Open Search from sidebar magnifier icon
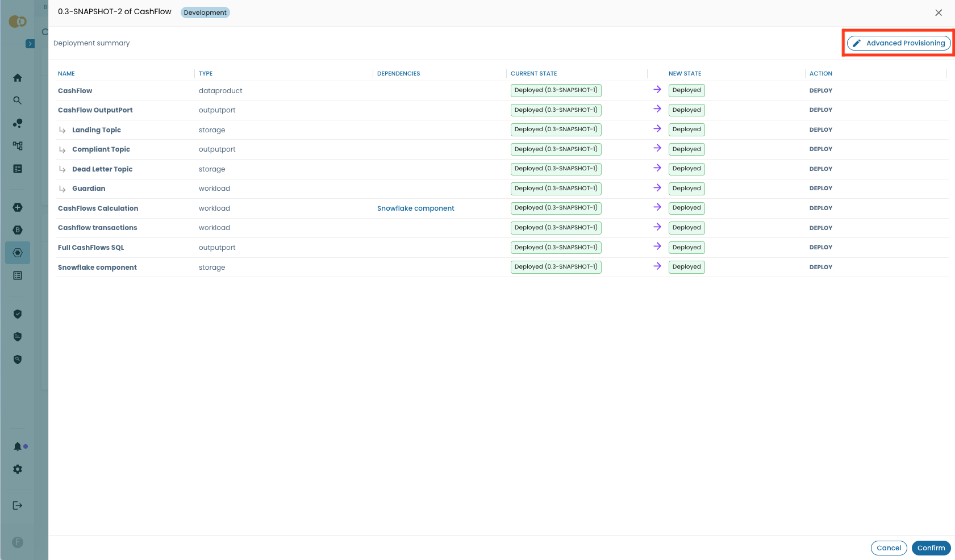 click(18, 101)
